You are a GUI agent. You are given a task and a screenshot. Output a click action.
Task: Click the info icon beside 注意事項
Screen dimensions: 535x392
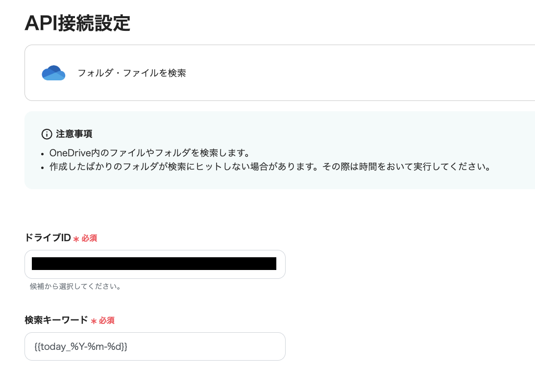[47, 134]
